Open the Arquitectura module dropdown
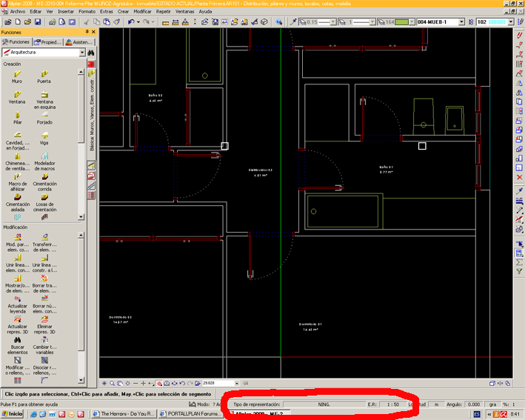The height and width of the screenshot is (420, 525). tap(82, 53)
